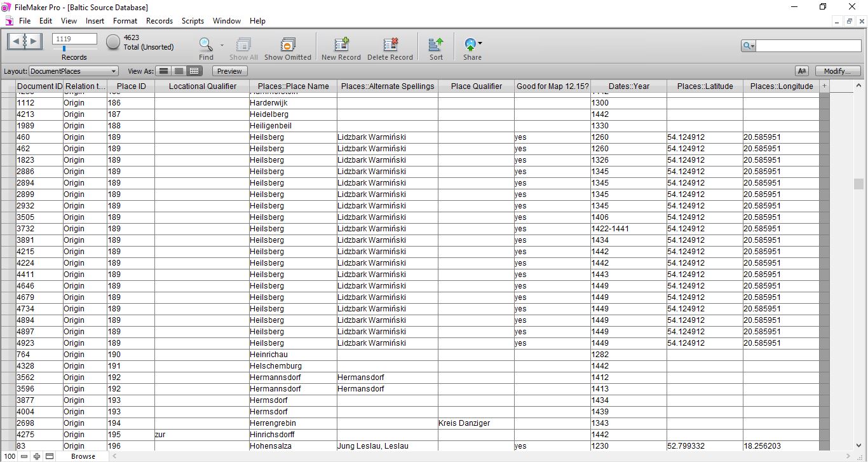Click the Document ID cell 3732
Image resolution: width=868 pixels, height=462 pixels.
pos(39,229)
